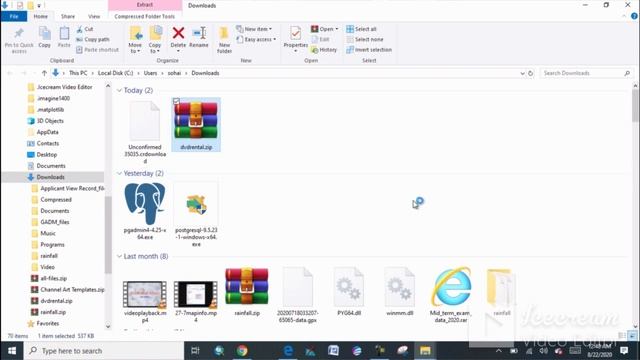Open the File tab
This screenshot has height=360, width=640.
click(14, 16)
